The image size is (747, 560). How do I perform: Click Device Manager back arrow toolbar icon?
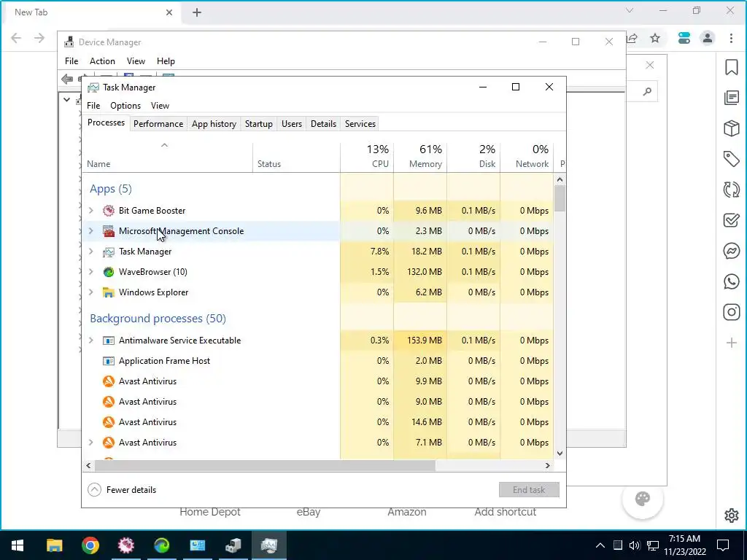(x=67, y=79)
